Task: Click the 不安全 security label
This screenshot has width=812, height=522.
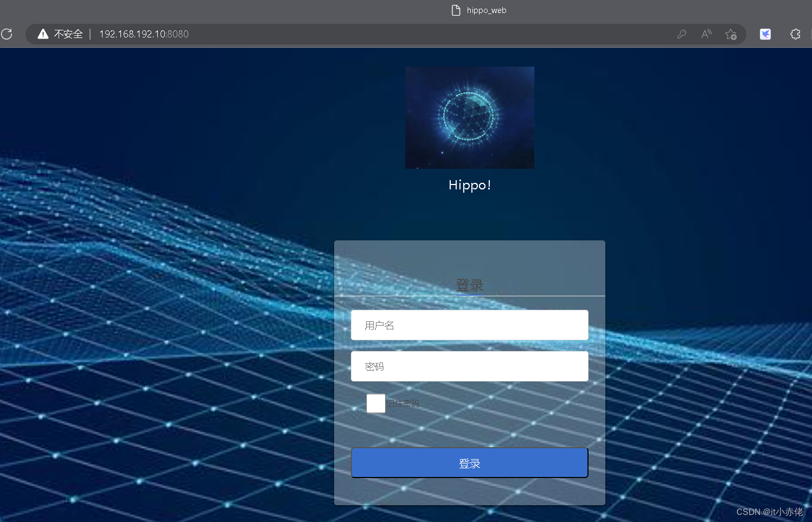Action: coord(68,34)
